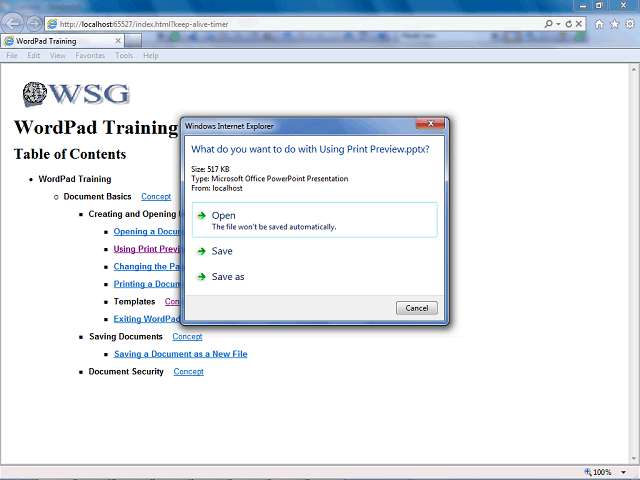Go to the Home page icon
This screenshot has height=480, width=640.
coord(599,24)
